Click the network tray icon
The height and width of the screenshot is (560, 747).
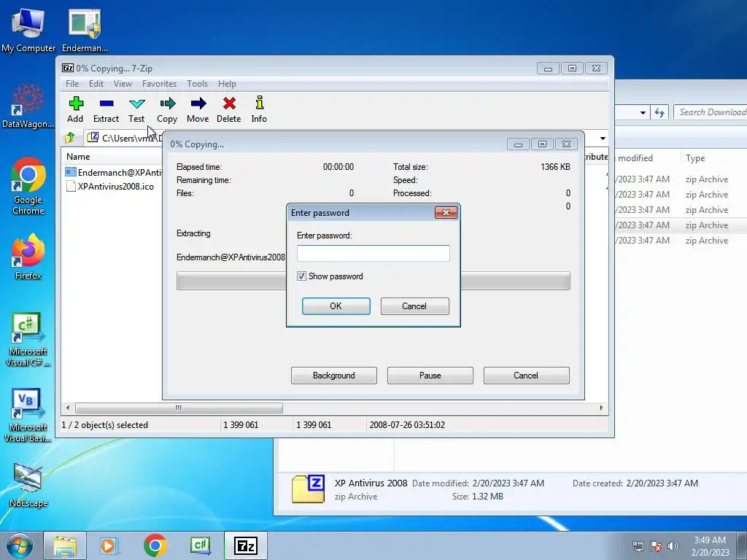coord(638,546)
